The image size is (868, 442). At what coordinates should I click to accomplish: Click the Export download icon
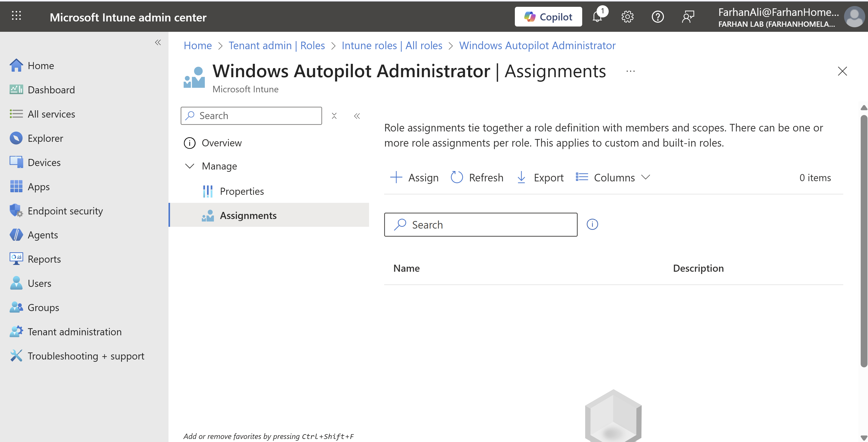pyautogui.click(x=521, y=177)
